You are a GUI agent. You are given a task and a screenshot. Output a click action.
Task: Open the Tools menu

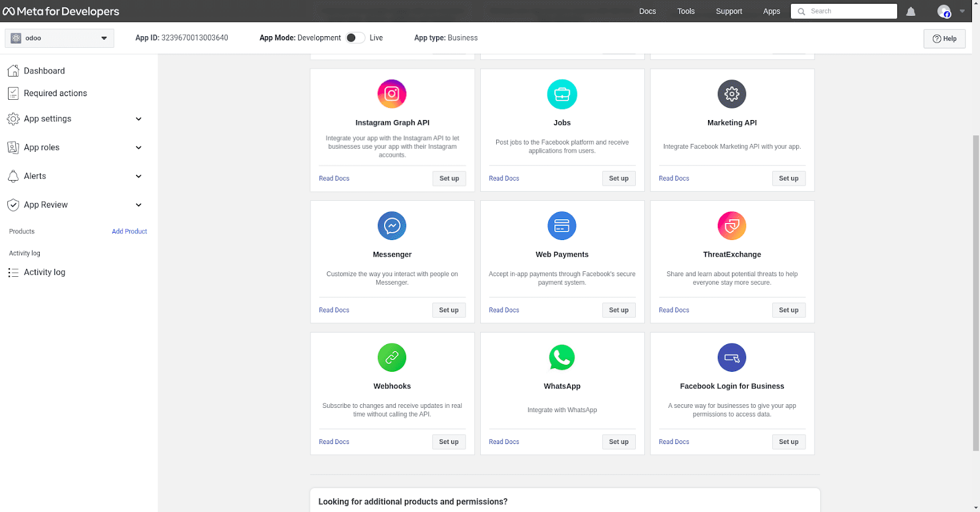(x=686, y=11)
